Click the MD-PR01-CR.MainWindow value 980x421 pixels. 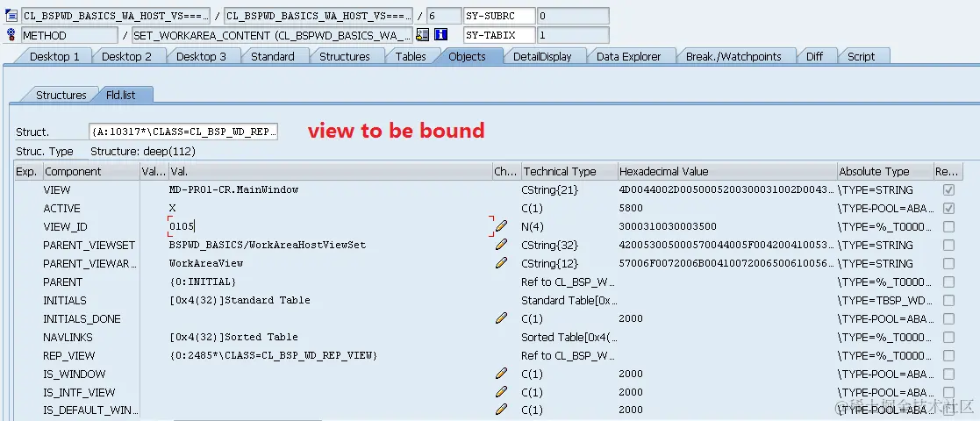233,189
